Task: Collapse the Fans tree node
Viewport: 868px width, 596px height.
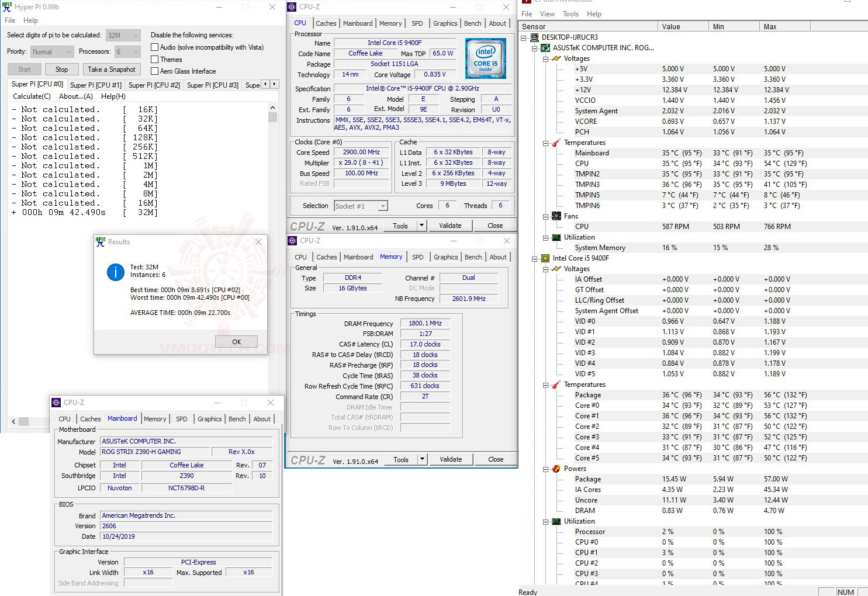Action: (545, 216)
